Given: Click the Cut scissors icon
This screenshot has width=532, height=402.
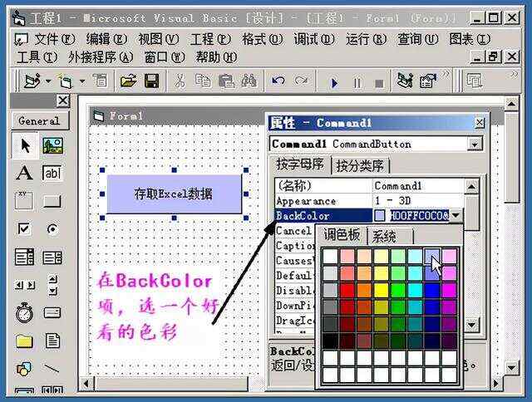Looking at the screenshot, I should pyautogui.click(x=180, y=81).
